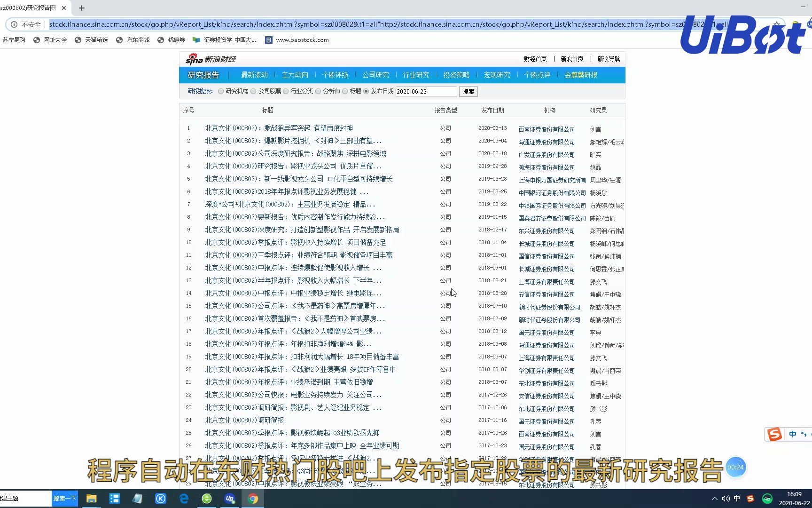812x508 pixels.
Task: Open the 研究报告 section heading
Action: (203, 75)
